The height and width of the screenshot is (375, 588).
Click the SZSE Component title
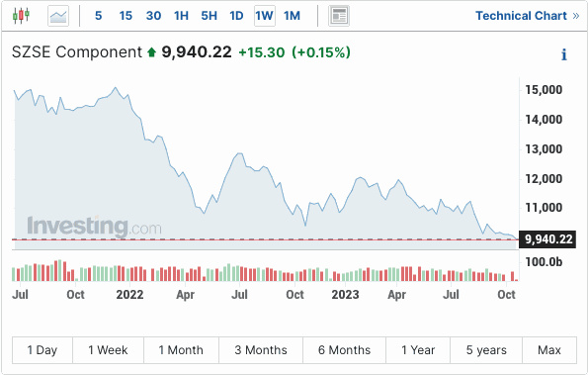(x=77, y=52)
